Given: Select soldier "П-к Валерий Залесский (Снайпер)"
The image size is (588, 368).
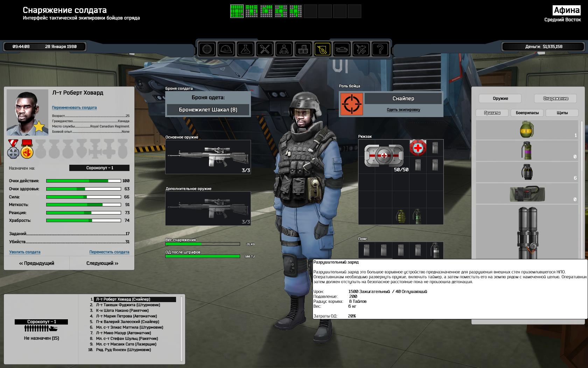Looking at the screenshot, I should [x=127, y=322].
